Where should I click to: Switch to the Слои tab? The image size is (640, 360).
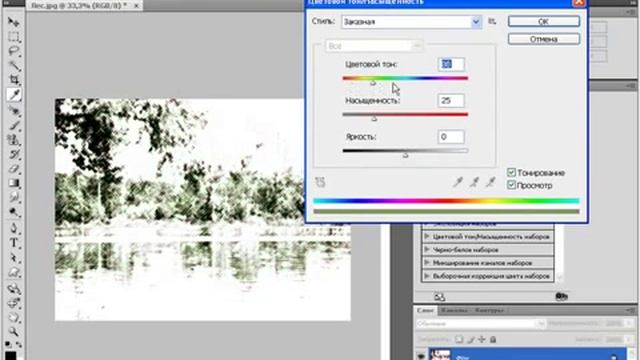[x=425, y=311]
